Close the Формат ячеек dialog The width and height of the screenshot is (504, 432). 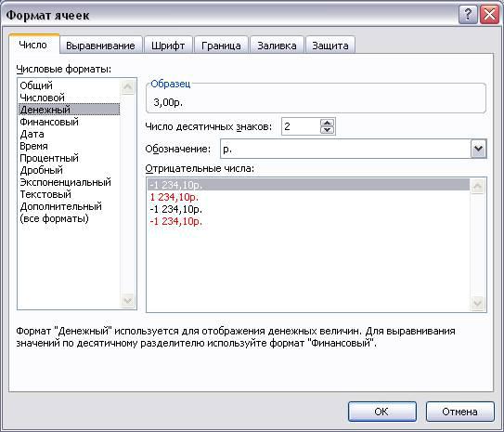489,15
